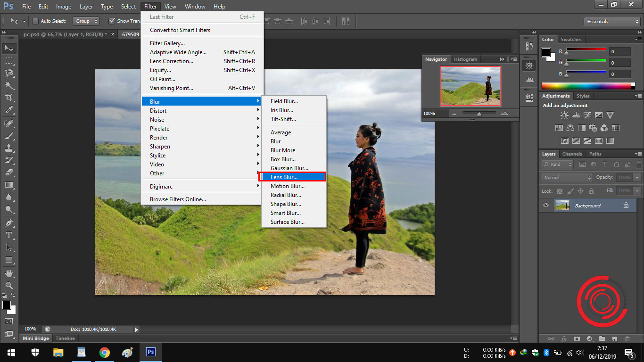The width and height of the screenshot is (644, 362).
Task: Select the Zoom tool
Action: pyautogui.click(x=8, y=285)
